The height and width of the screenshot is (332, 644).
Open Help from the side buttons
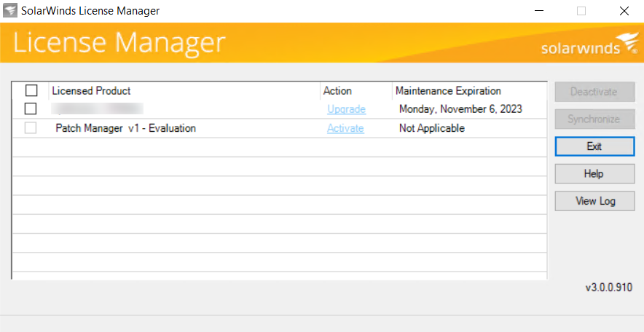click(x=594, y=174)
